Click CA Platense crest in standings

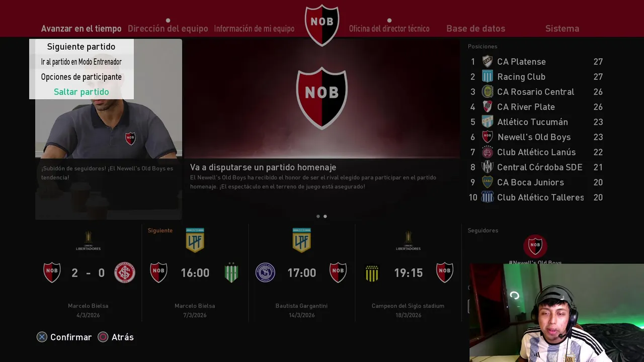(488, 61)
